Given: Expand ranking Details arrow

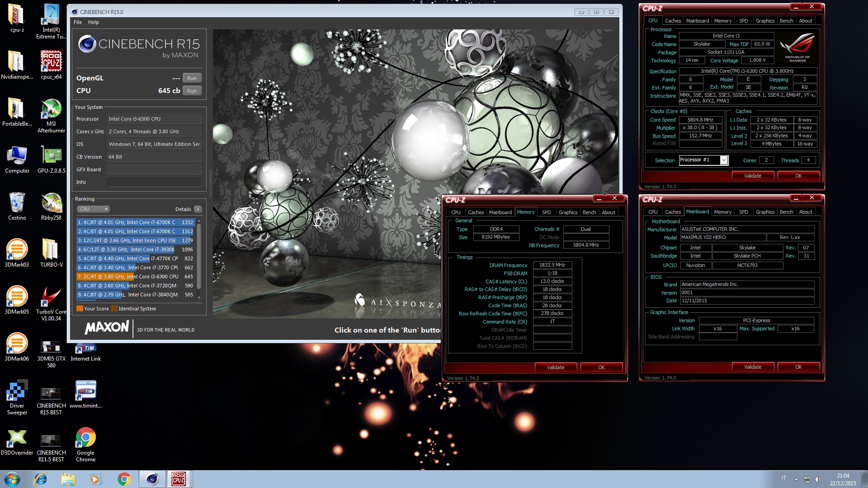Looking at the screenshot, I should (x=198, y=209).
